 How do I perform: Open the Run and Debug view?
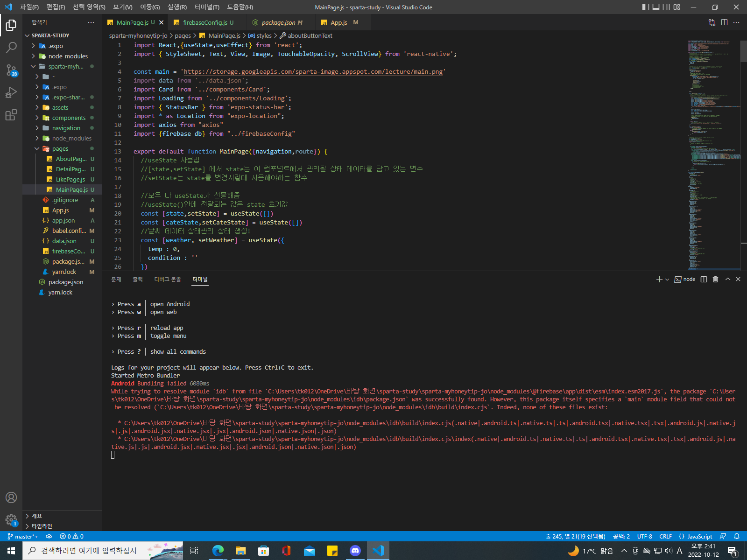click(11, 92)
